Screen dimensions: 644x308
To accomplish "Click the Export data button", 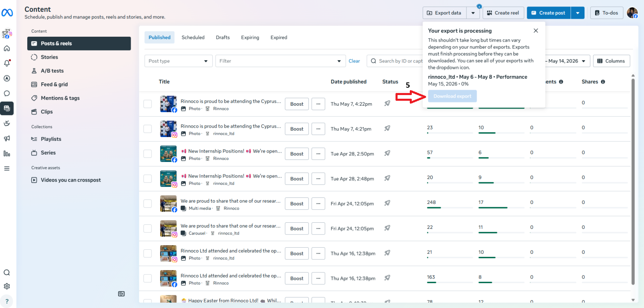I will [x=444, y=13].
